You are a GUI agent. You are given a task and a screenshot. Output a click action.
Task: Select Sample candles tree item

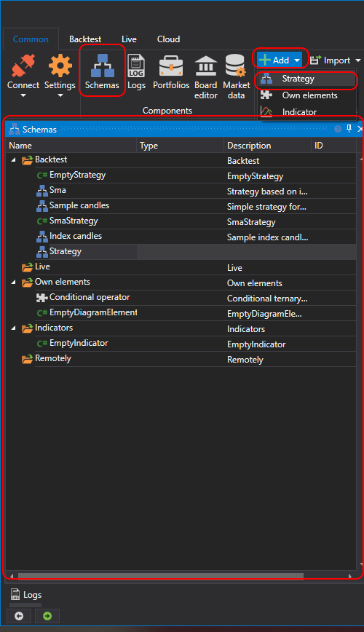tap(79, 205)
